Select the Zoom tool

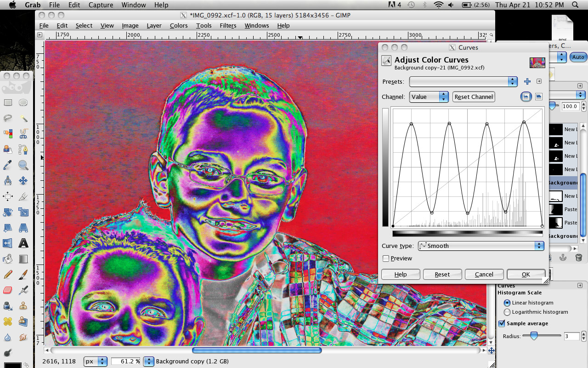click(23, 165)
